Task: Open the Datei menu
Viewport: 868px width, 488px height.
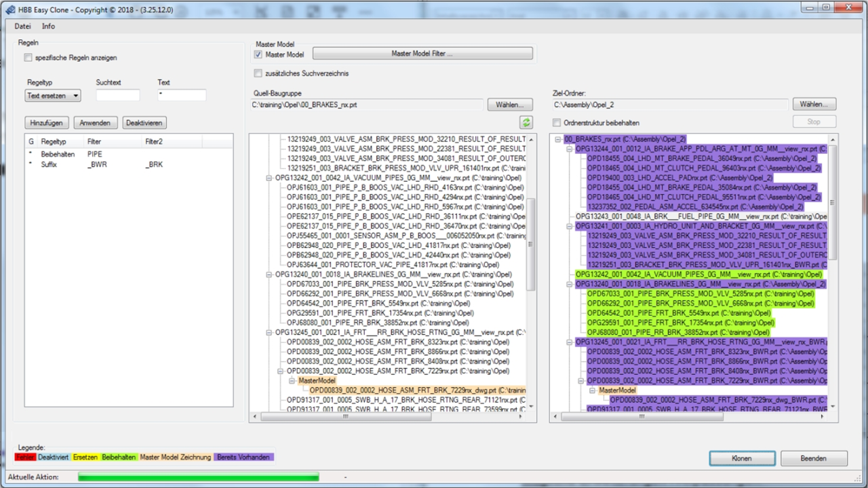Action: (23, 26)
